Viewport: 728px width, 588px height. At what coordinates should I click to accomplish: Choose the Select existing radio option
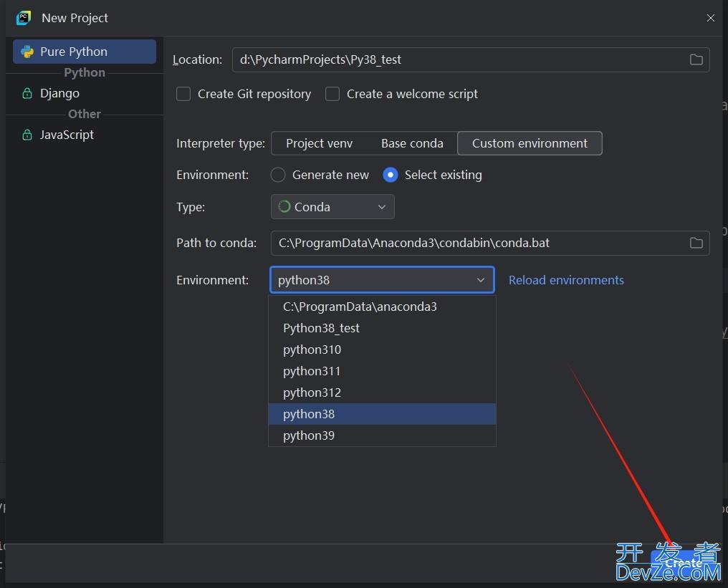(x=391, y=175)
